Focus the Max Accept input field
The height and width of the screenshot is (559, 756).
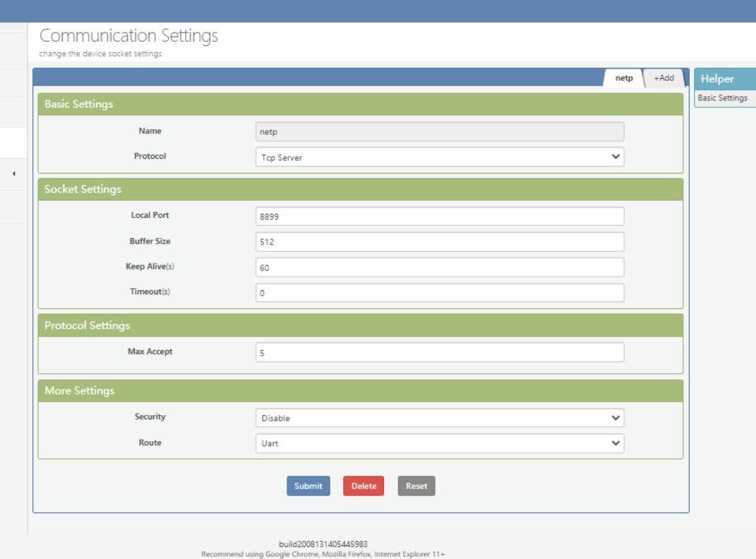[439, 353]
